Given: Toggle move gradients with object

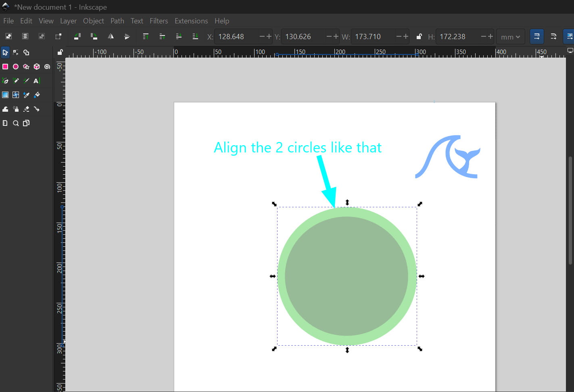Looking at the screenshot, I should click(x=569, y=36).
